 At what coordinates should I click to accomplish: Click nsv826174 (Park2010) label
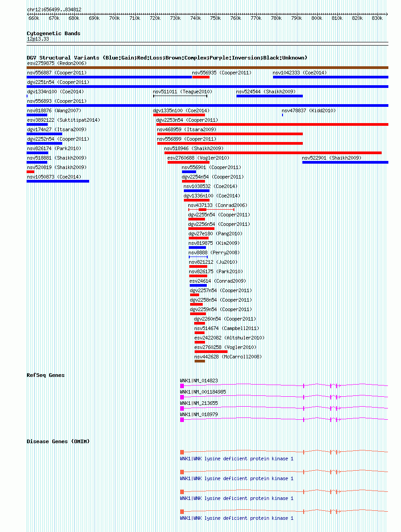[54, 149]
